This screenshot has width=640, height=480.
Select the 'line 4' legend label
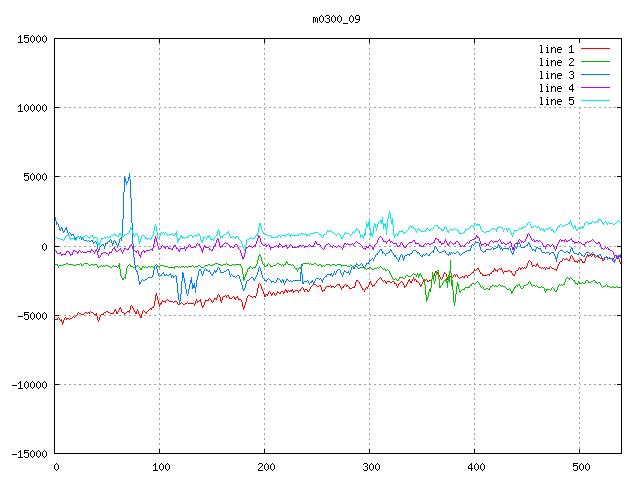[x=556, y=88]
